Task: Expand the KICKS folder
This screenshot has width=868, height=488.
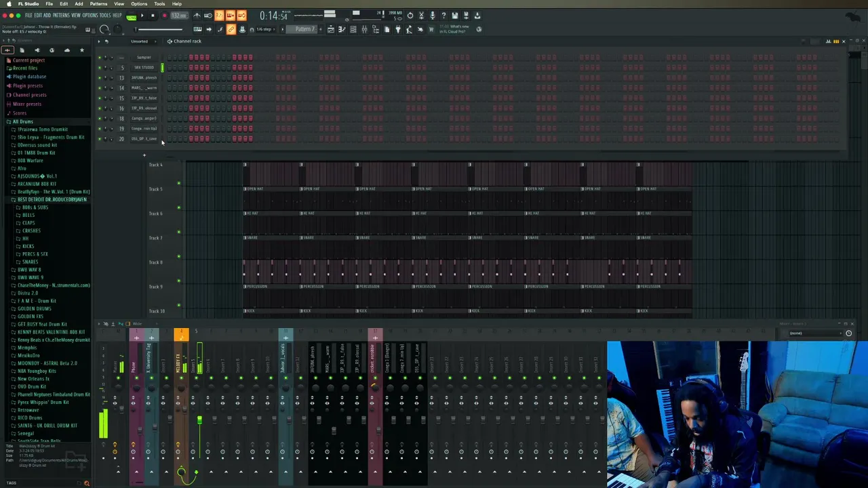Action: point(27,247)
